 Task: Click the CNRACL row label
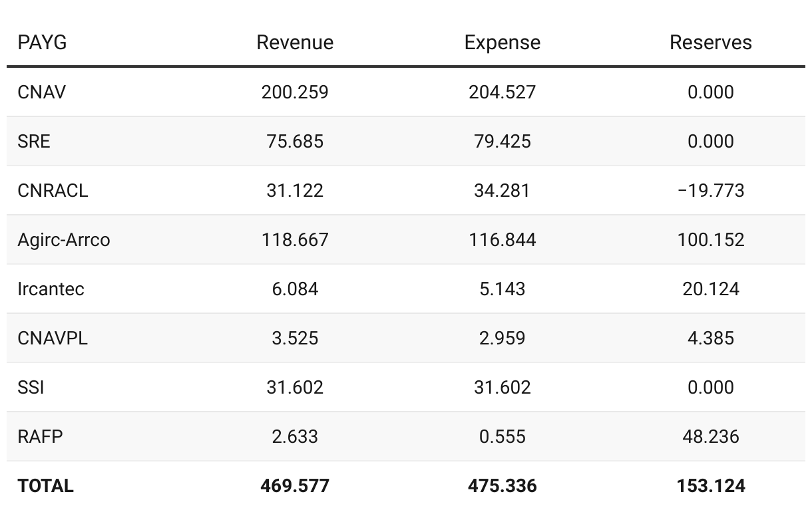(x=53, y=190)
